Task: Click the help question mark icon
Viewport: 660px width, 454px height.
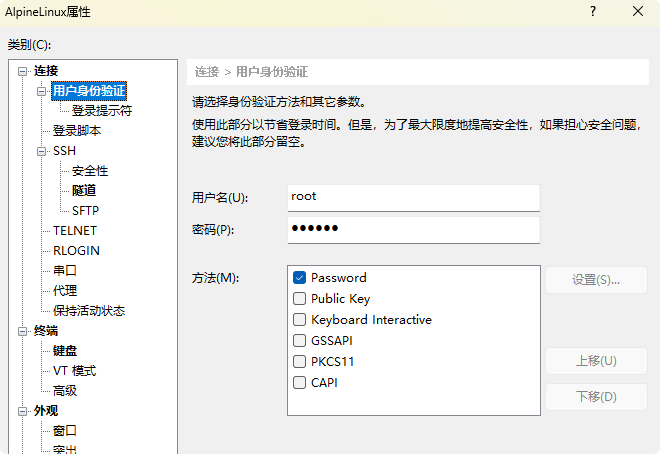Action: coord(592,12)
